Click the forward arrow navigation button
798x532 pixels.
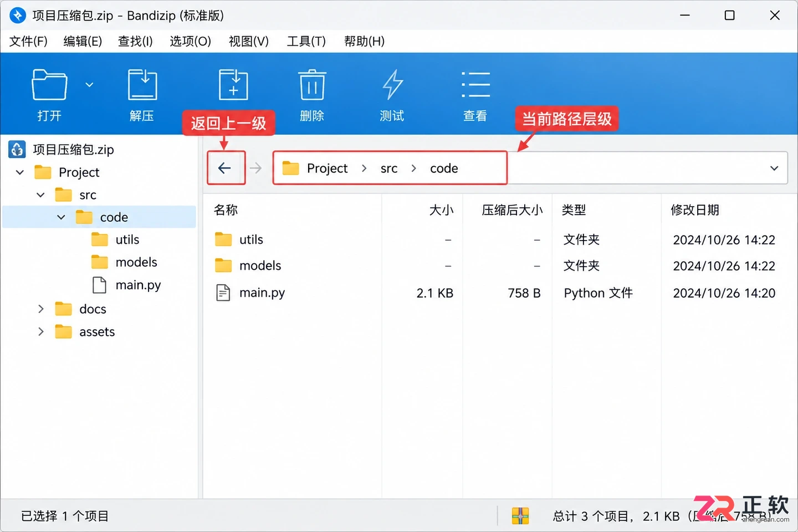point(255,168)
